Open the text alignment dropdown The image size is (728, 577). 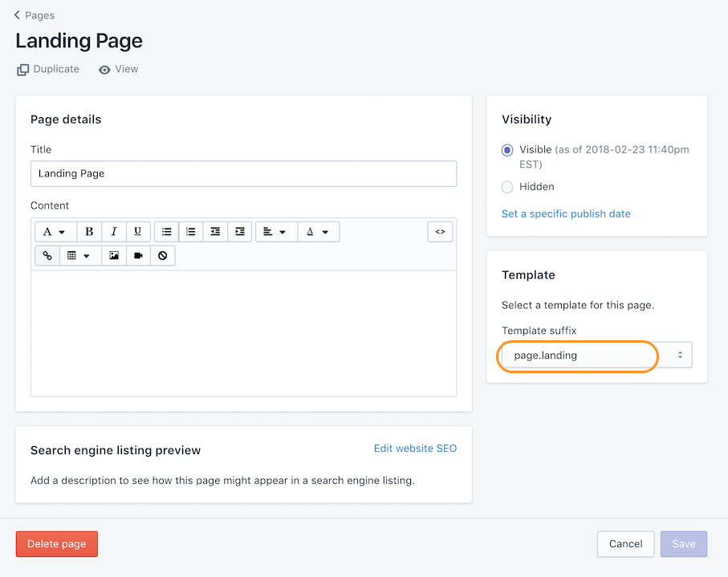(x=275, y=232)
